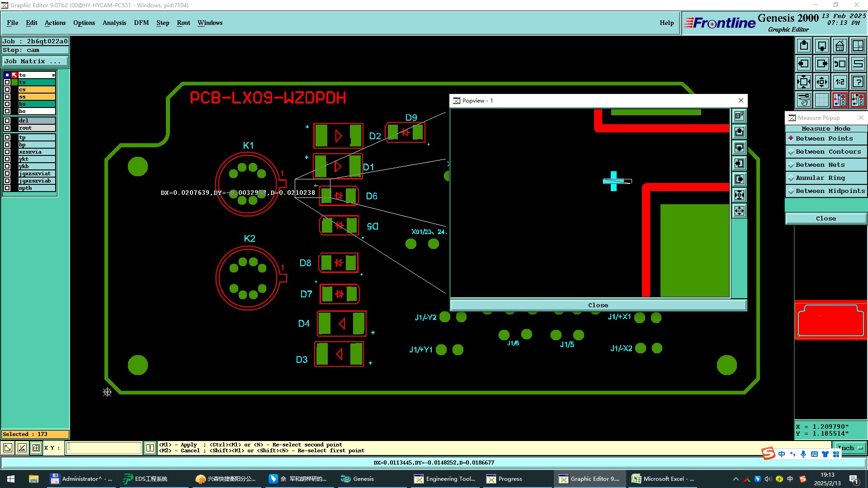Select Between Points measure mode
The width and height of the screenshot is (868, 488).
click(826, 139)
